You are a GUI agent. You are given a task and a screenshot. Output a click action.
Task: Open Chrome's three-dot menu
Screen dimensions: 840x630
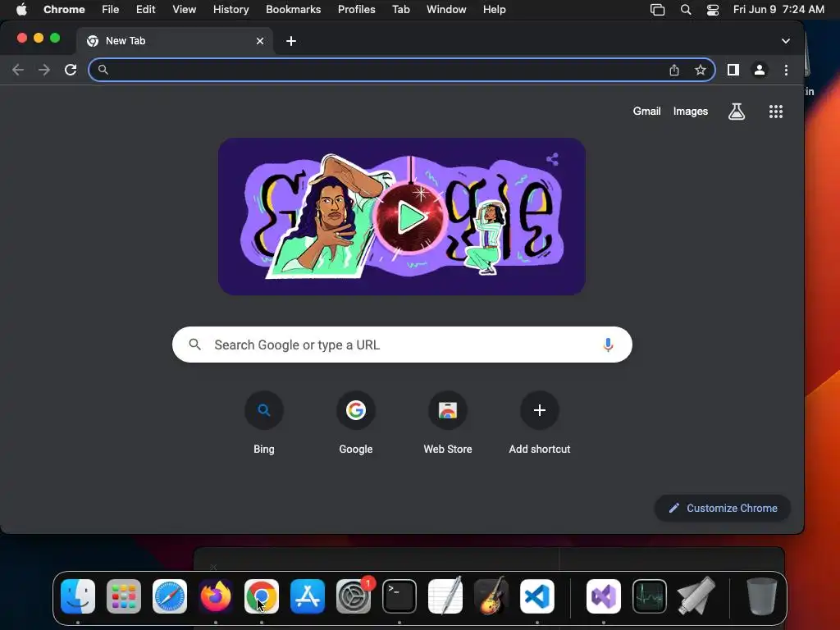pyautogui.click(x=786, y=70)
